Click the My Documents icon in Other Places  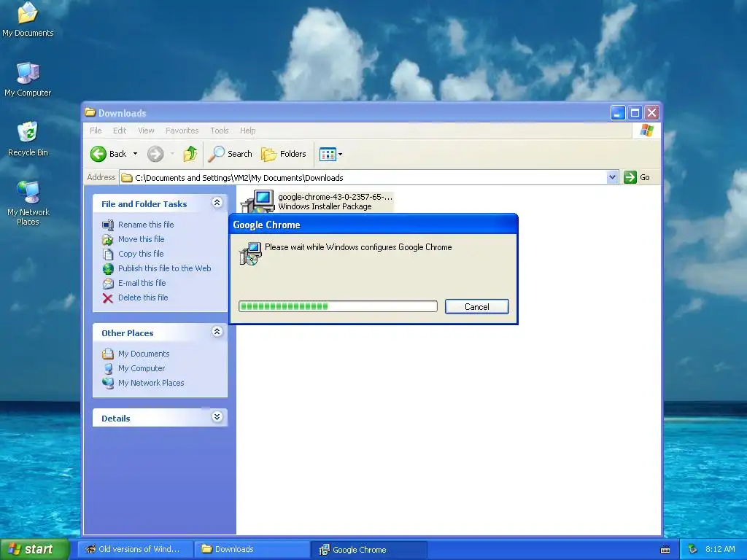pyautogui.click(x=108, y=354)
